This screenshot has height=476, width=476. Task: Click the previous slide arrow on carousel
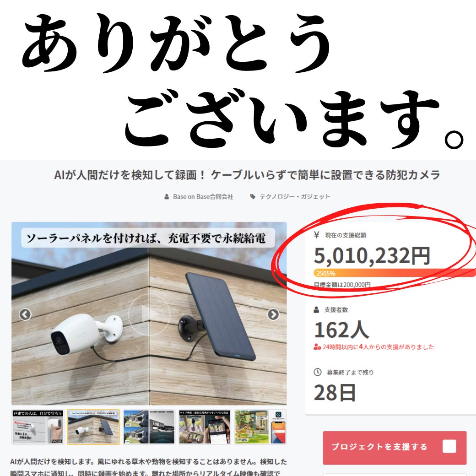point(25,314)
